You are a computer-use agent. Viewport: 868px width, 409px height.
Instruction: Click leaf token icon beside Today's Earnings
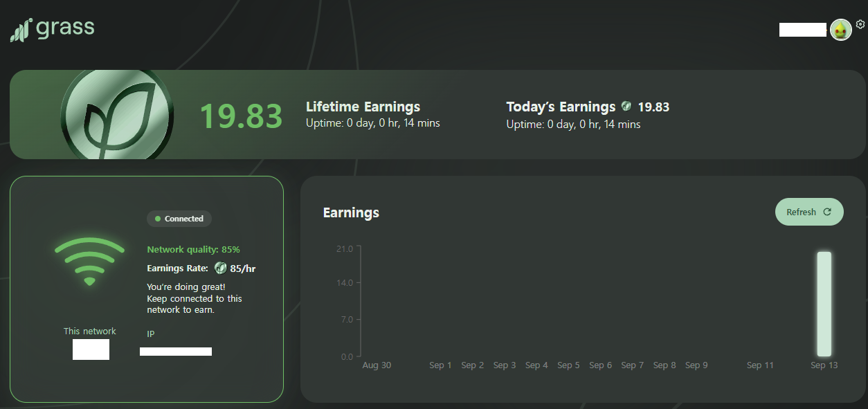[x=626, y=107]
